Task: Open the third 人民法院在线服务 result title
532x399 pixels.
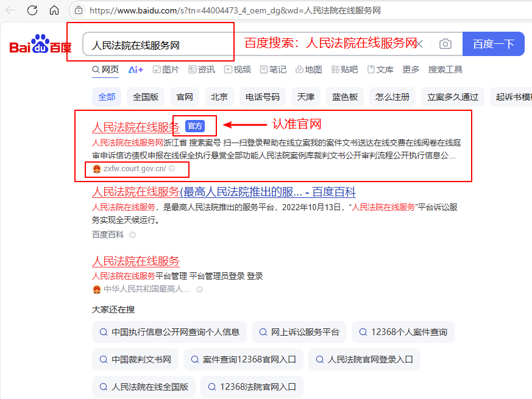Action: point(136,261)
